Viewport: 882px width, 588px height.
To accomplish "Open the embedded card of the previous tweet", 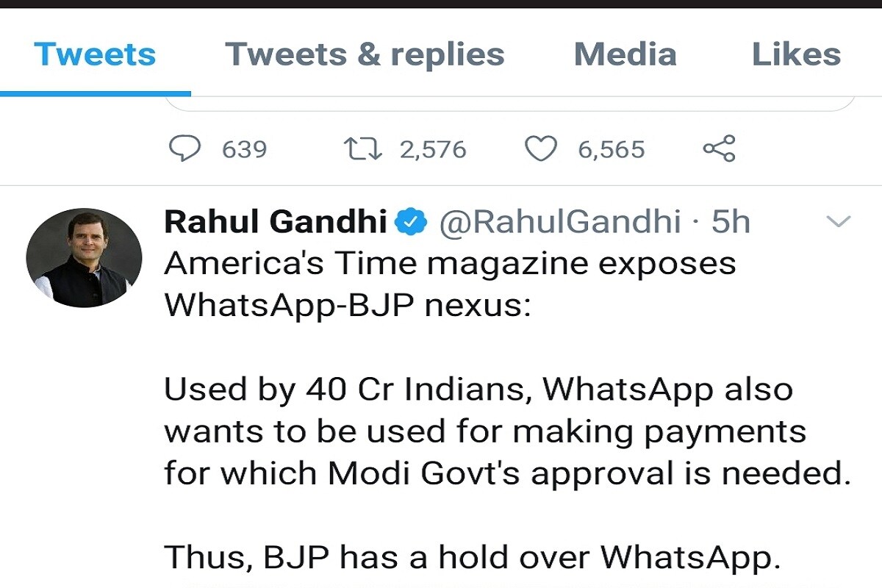I will [511, 103].
